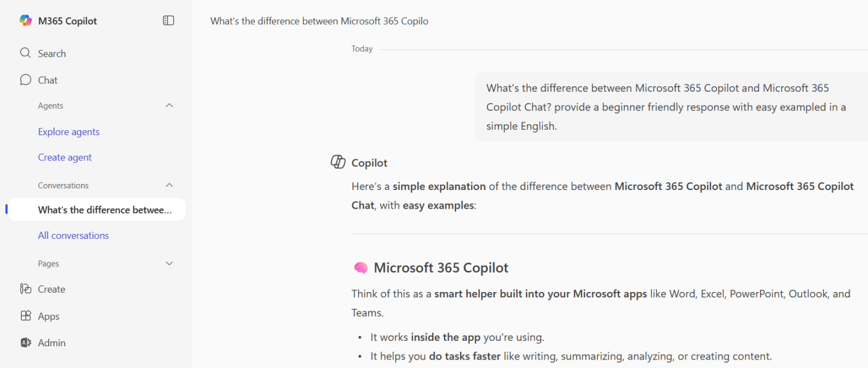Open the Explore agents link

tap(68, 132)
